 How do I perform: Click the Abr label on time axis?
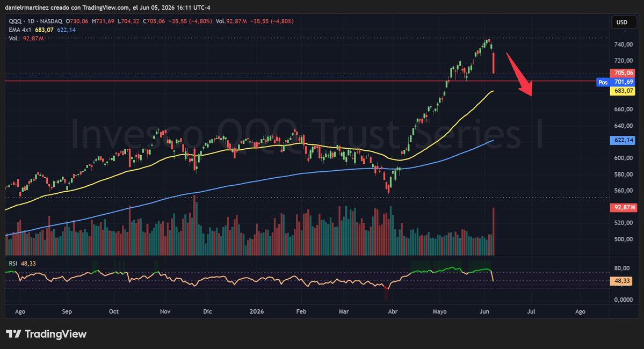[393, 311]
